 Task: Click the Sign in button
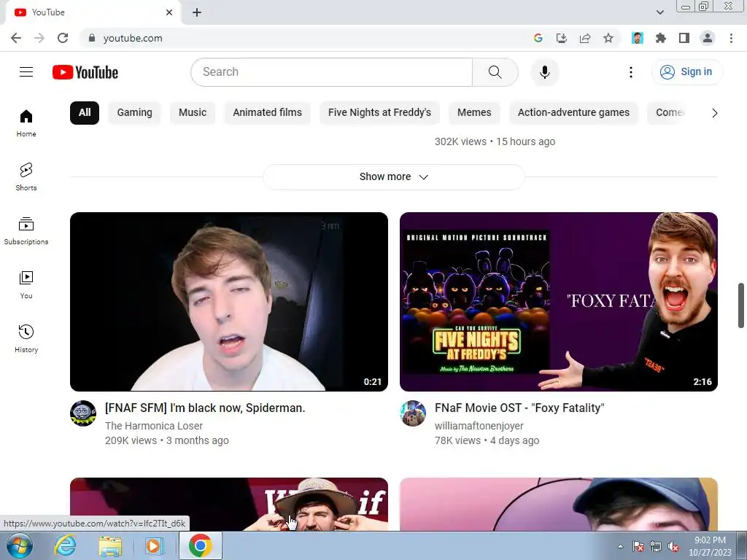coord(687,72)
